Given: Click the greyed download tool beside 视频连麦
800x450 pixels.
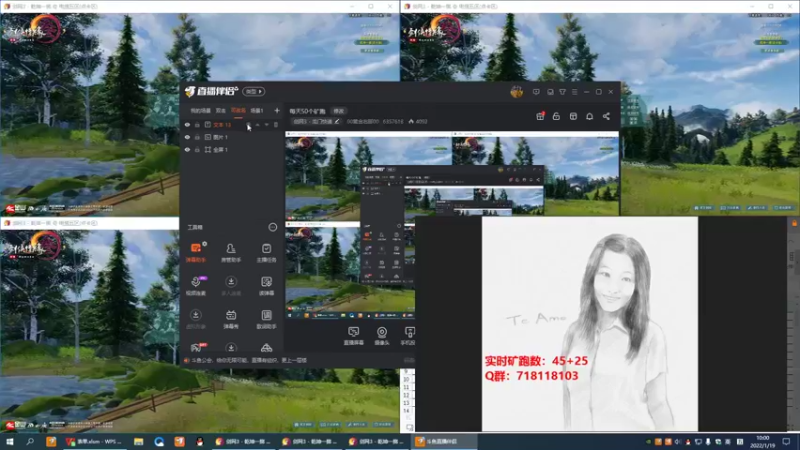Looking at the screenshot, I should 231,286.
